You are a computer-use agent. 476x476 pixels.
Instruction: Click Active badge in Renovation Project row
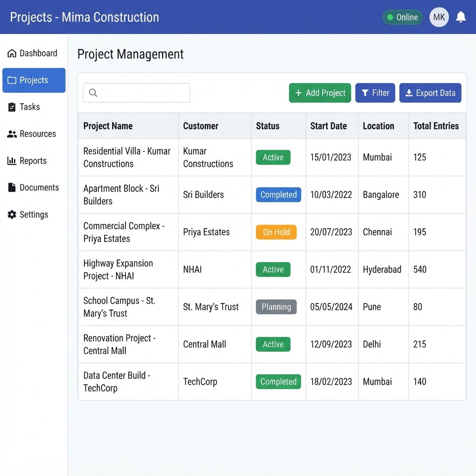click(273, 344)
